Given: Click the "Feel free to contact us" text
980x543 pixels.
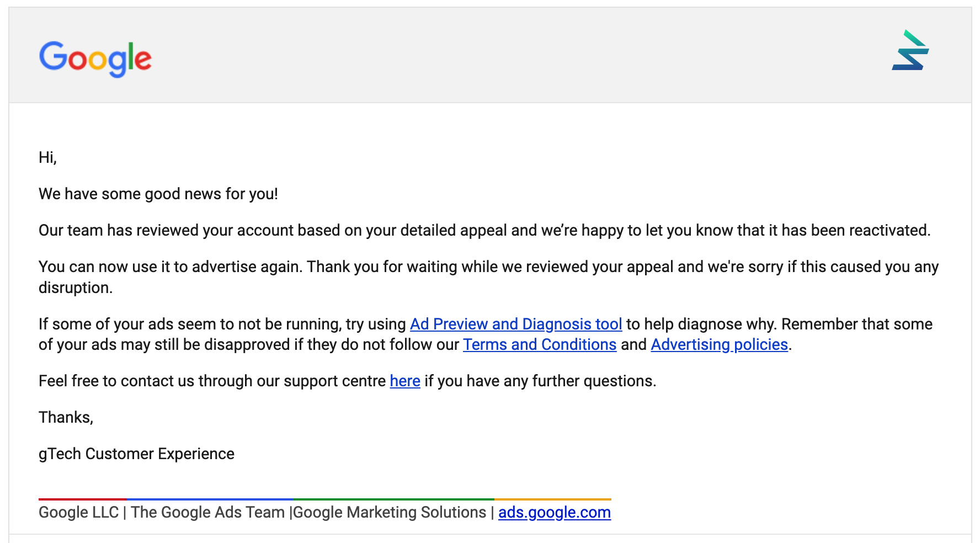Looking at the screenshot, I should click(x=212, y=381).
